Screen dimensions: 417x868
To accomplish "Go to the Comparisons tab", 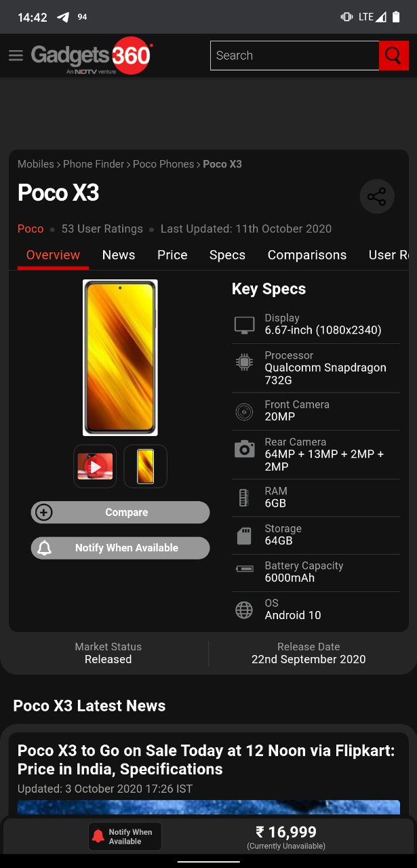I will click(x=307, y=255).
